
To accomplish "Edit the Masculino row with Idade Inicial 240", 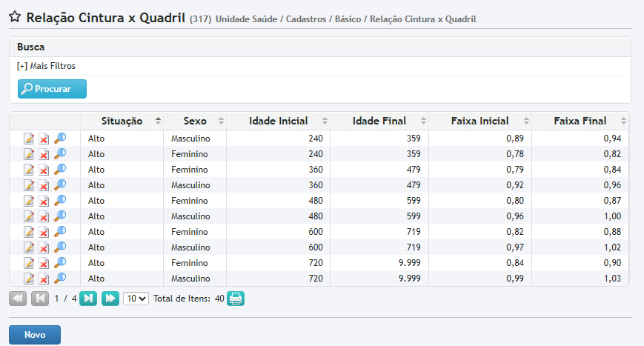I will [29, 139].
